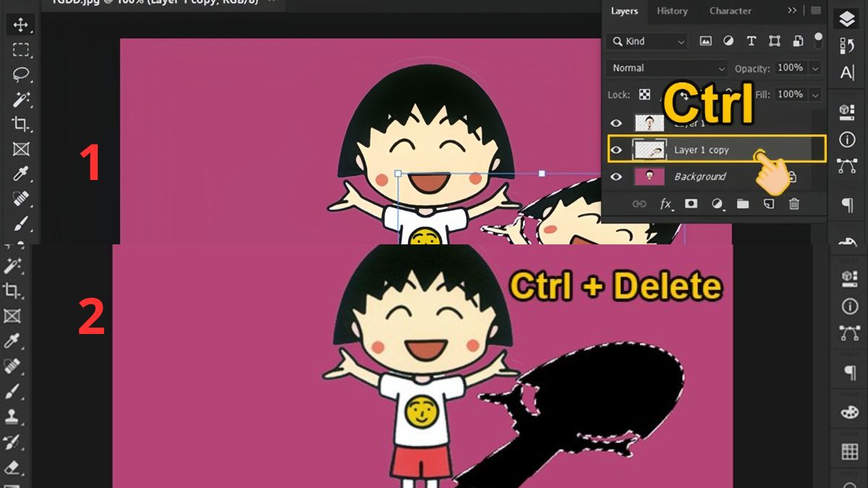
Task: Select Healing Brush tool in step 2 screenshot
Action: point(12,366)
